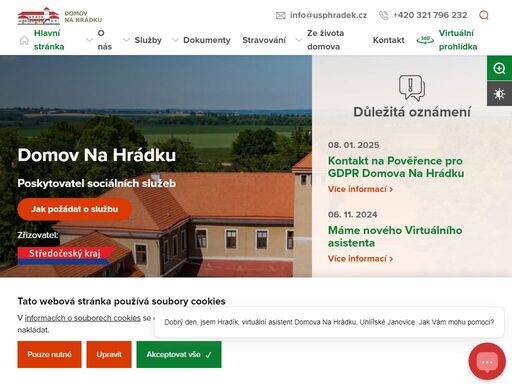The width and height of the screenshot is (512, 384).
Task: Open the Ze života domova menu item
Action: click(x=325, y=40)
